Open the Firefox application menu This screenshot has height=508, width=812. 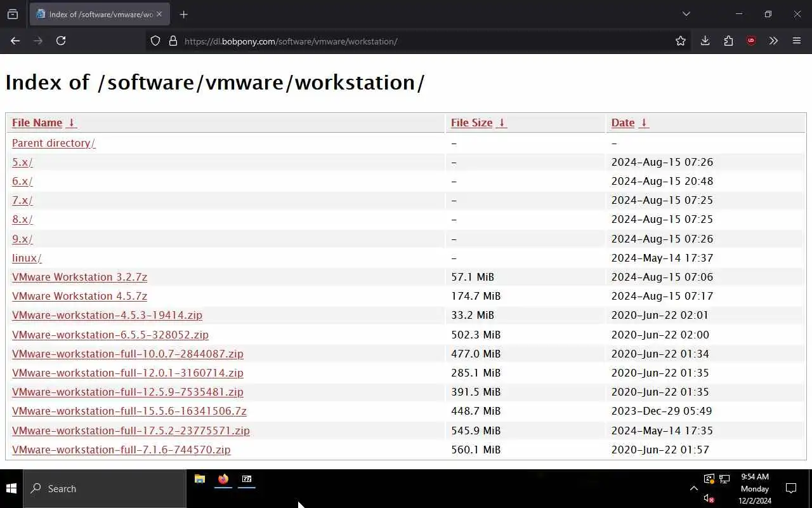coord(797,41)
